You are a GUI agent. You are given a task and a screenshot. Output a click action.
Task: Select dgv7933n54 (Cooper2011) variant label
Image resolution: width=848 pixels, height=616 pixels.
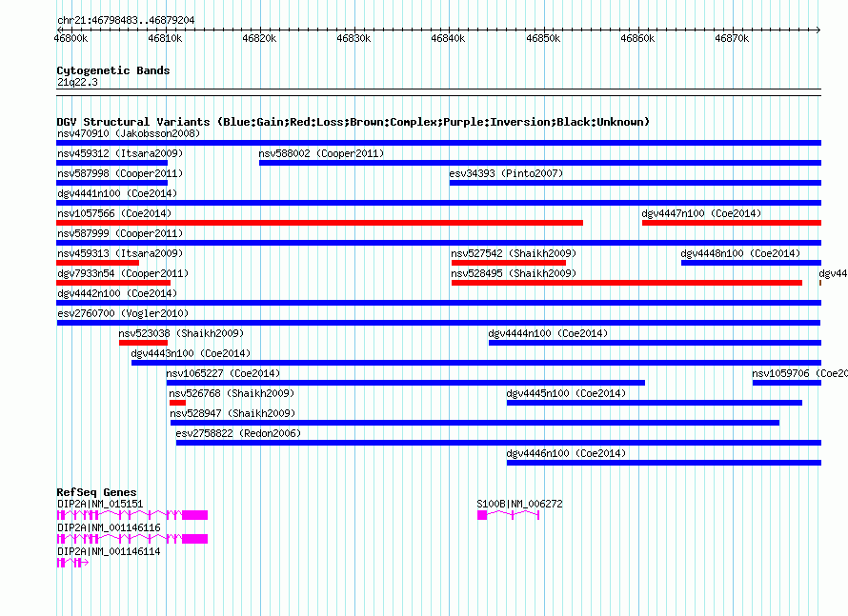tap(123, 273)
